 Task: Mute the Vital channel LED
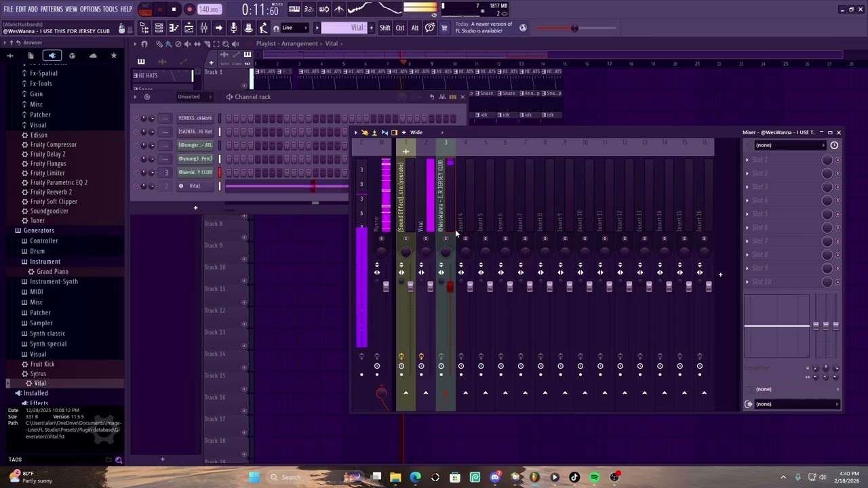point(136,186)
